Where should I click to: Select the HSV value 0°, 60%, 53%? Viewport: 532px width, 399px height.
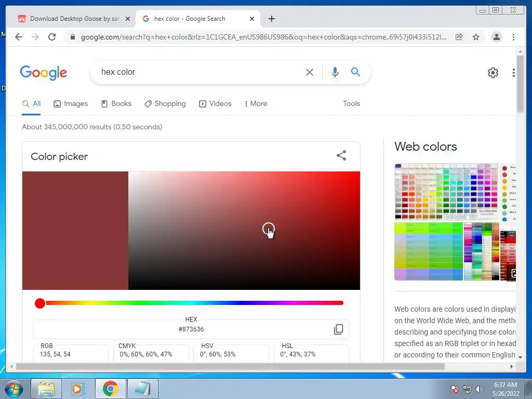(218, 354)
